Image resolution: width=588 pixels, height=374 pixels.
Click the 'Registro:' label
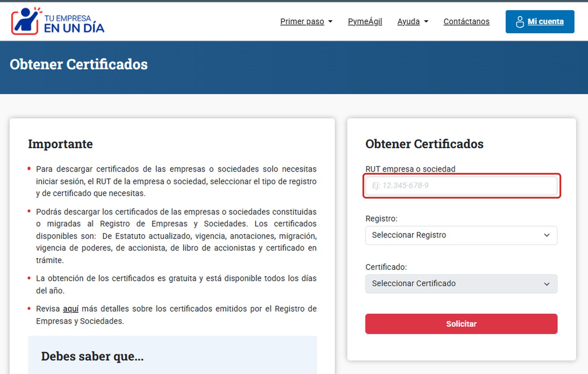[381, 219]
